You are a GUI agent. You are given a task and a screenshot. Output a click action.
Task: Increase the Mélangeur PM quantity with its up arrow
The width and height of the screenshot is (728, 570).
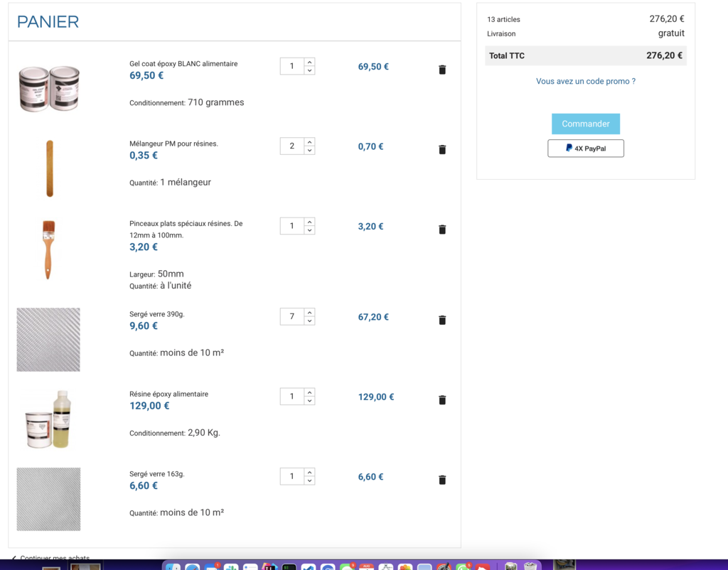tap(310, 142)
